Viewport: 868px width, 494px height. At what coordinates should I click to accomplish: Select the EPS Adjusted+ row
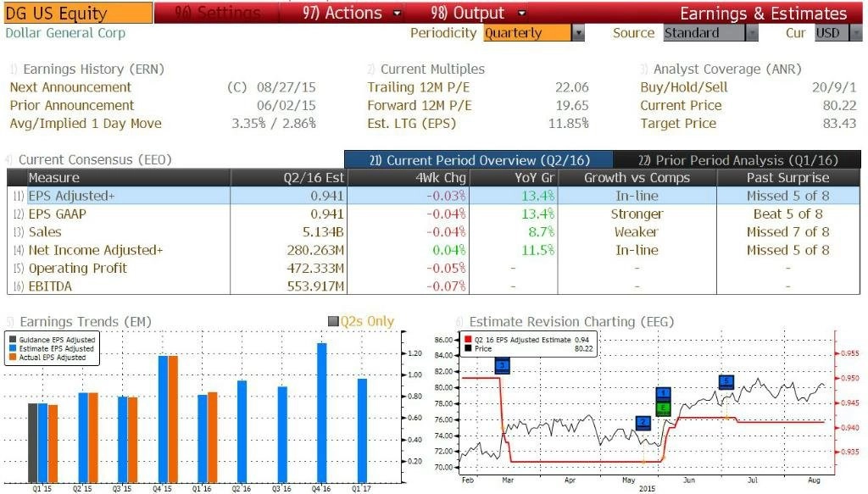tap(433, 196)
